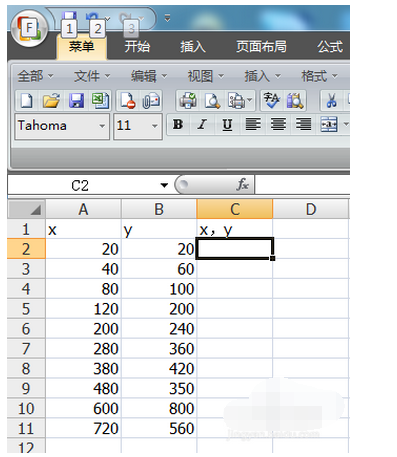The image size is (397, 457).
Task: Switch to the 菜单 ribbon tab
Action: click(x=82, y=47)
